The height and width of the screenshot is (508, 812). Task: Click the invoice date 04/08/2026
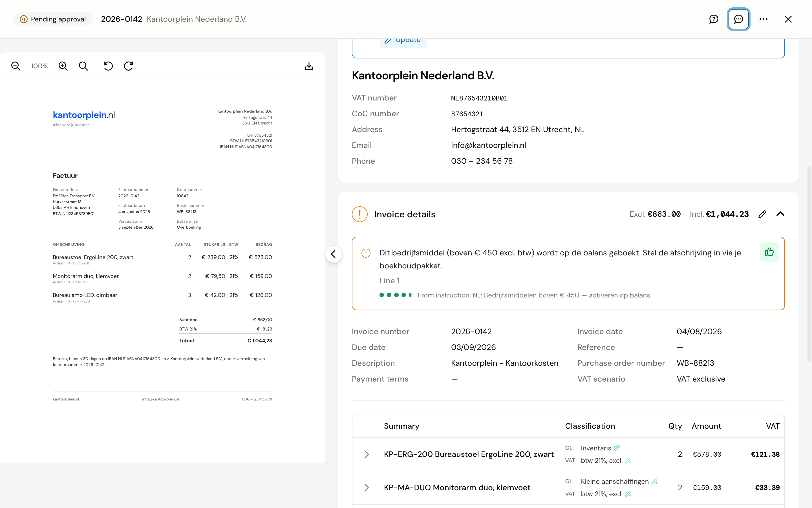(x=699, y=331)
